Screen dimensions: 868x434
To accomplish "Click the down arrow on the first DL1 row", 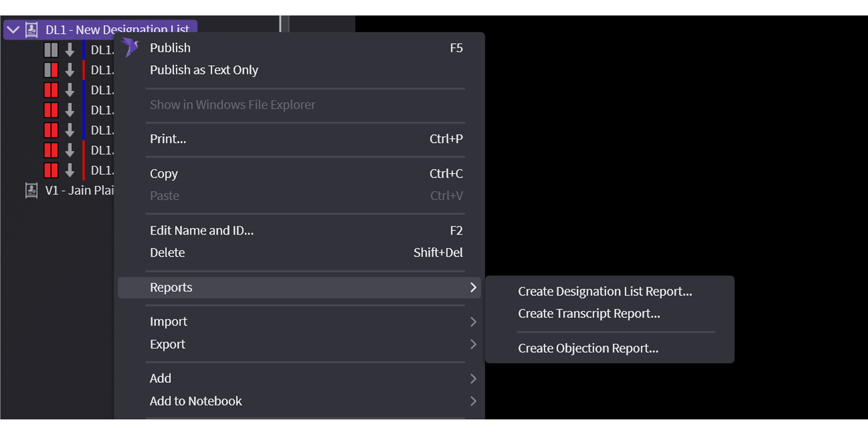I will (70, 50).
